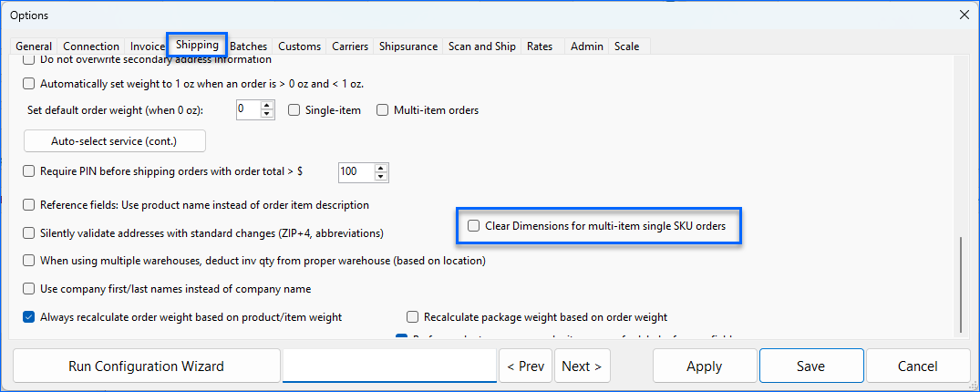Image resolution: width=980 pixels, height=392 pixels.
Task: Close the Options dialog window
Action: 965,15
